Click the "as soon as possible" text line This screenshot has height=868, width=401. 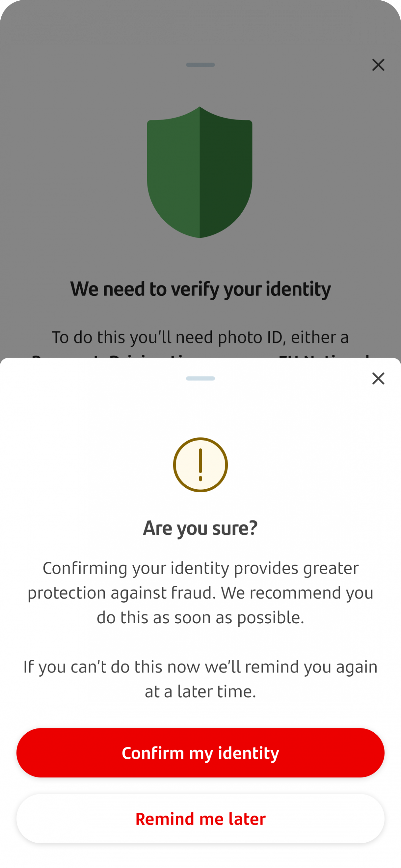coord(200,617)
